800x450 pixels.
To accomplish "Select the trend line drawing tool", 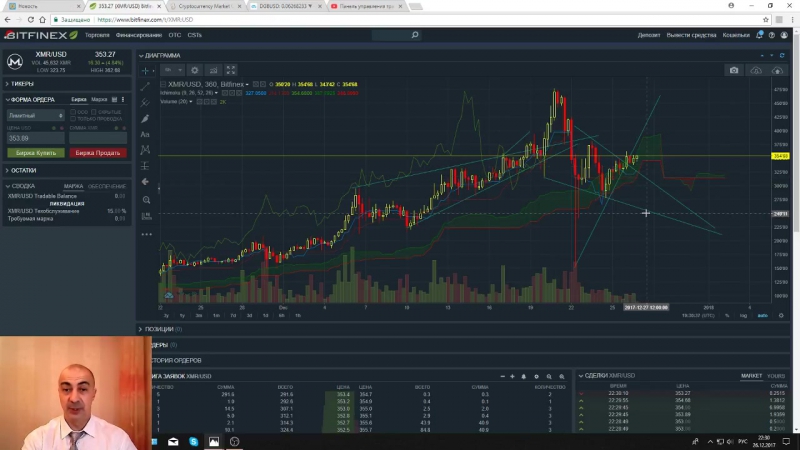I will click(x=145, y=86).
